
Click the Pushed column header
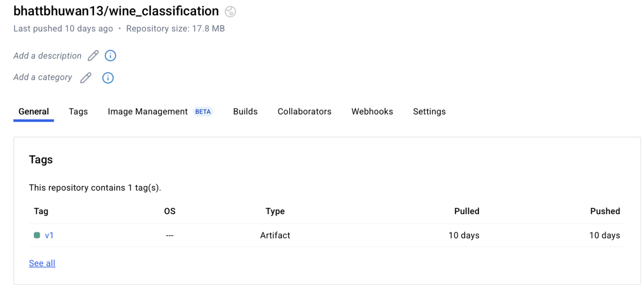point(605,211)
